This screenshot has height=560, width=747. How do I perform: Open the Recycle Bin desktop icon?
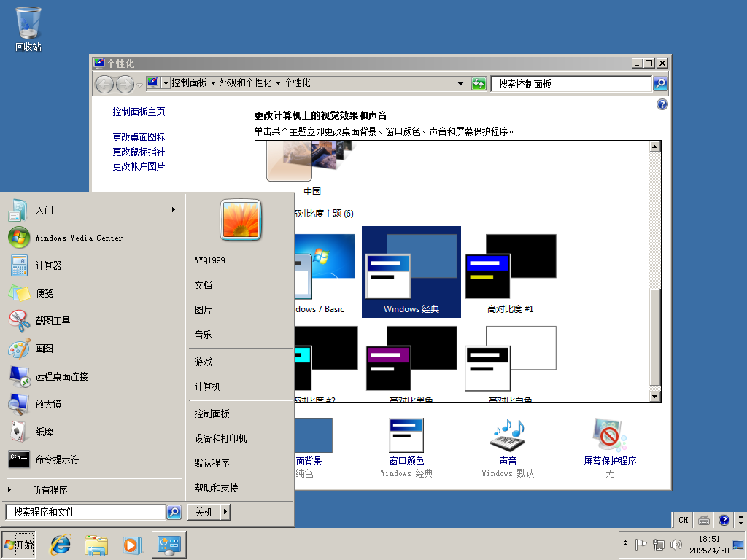point(28,29)
